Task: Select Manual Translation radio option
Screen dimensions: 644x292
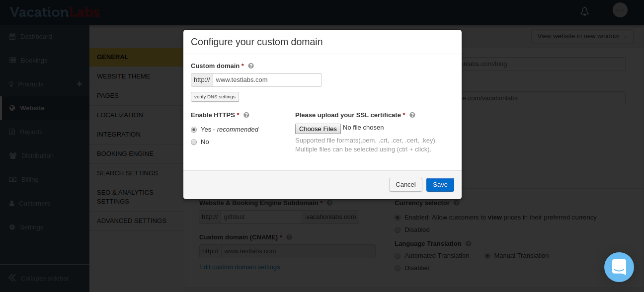Action: (487, 256)
